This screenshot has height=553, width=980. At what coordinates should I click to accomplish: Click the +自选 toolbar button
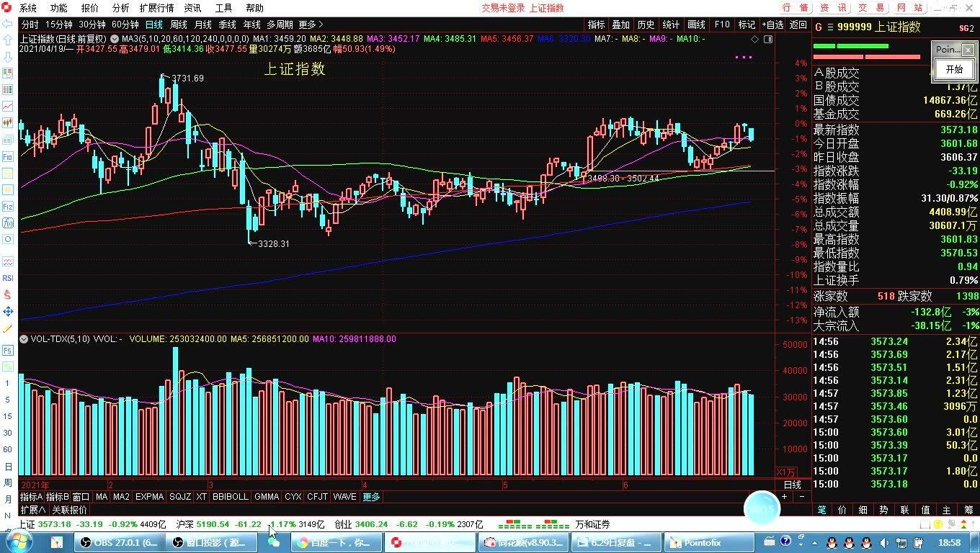click(x=772, y=24)
